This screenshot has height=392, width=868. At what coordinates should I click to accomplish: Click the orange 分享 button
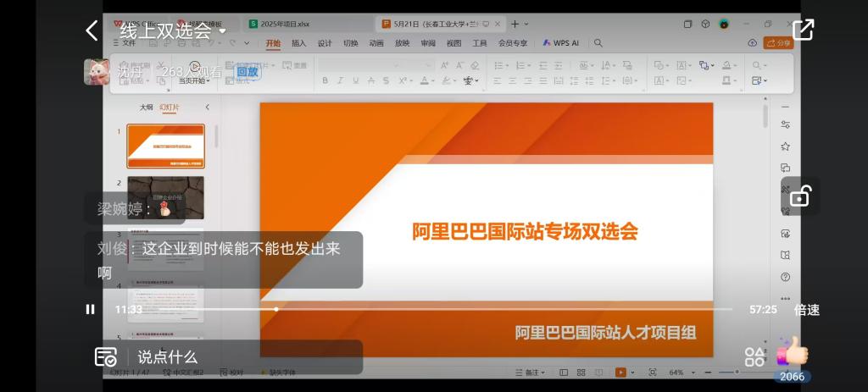pos(778,43)
